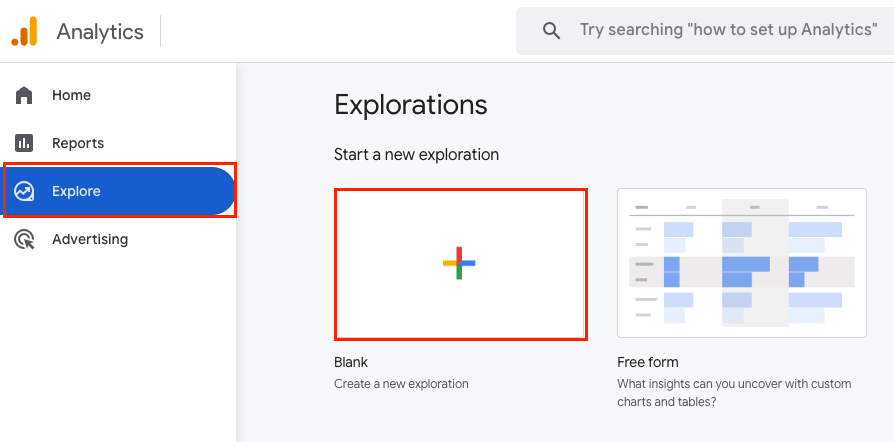The image size is (894, 442).
Task: Open the Free form template thumbnail
Action: 741,263
